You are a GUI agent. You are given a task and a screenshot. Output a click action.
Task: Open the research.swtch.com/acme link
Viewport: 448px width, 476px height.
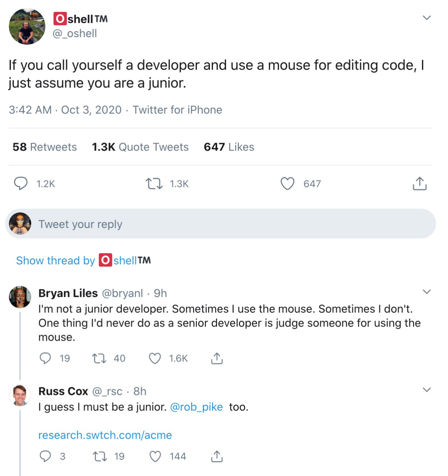point(105,435)
